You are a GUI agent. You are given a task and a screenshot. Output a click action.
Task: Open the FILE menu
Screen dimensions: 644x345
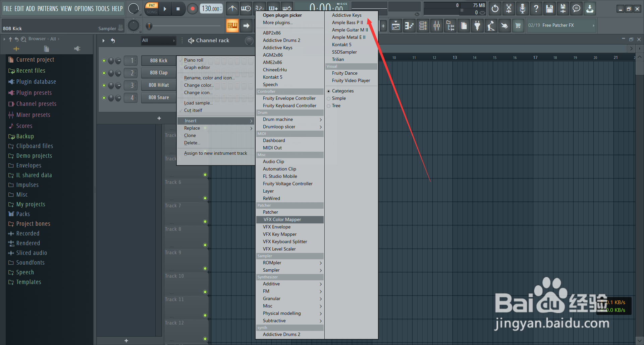click(x=7, y=9)
